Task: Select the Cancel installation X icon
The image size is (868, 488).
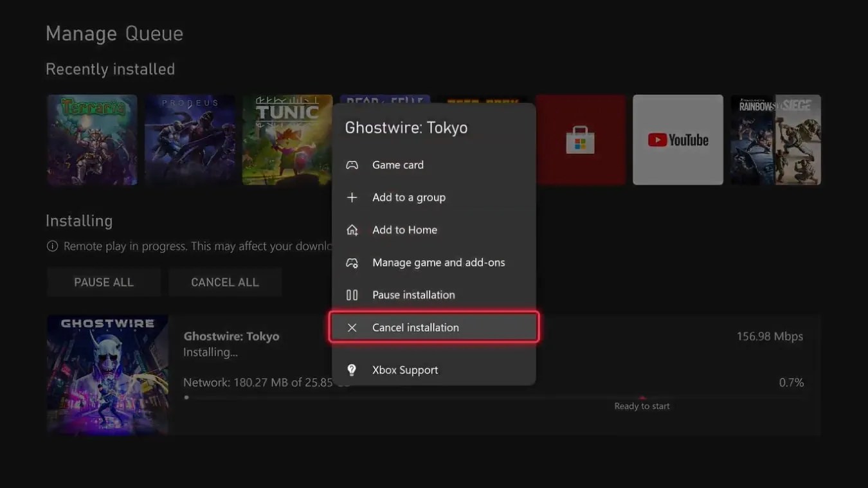Action: [352, 327]
